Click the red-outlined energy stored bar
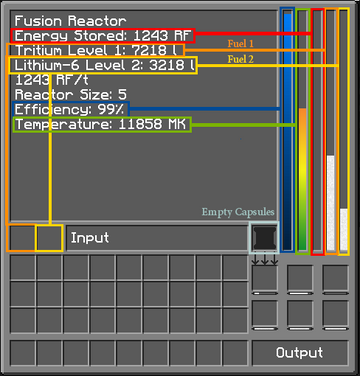The height and width of the screenshot is (376, 360). 318,132
